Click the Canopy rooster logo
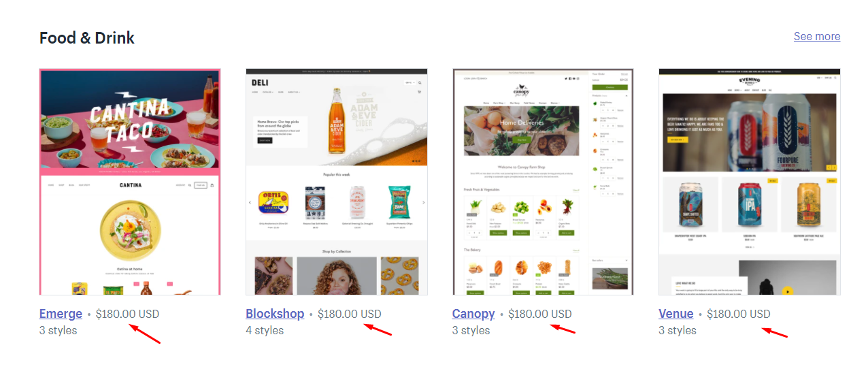The width and height of the screenshot is (868, 371). point(521,89)
